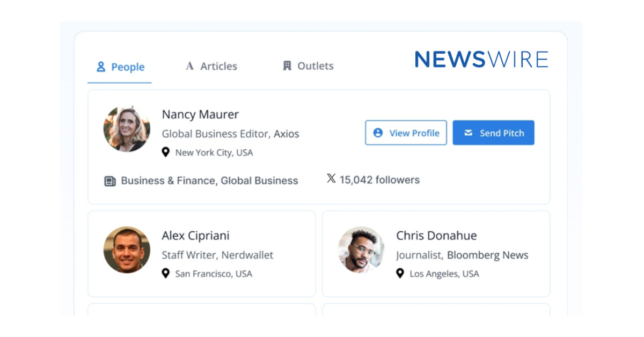Click View Profile for Nancy Maurer
The image size is (644, 337).
pyautogui.click(x=406, y=133)
